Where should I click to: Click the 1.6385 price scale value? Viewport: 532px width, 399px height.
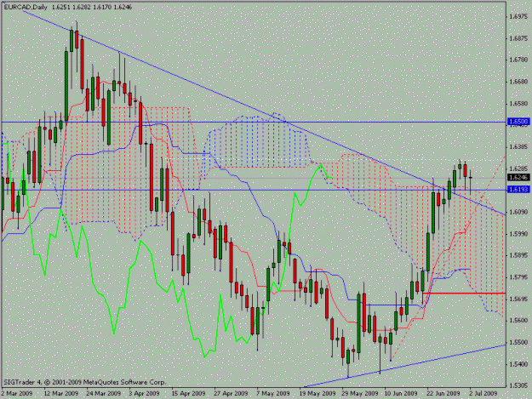coord(519,147)
